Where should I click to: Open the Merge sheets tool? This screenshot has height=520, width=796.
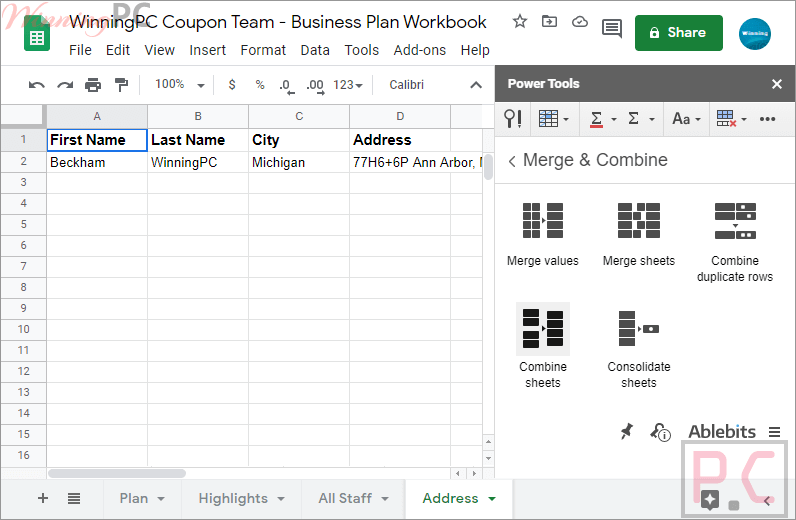click(639, 235)
